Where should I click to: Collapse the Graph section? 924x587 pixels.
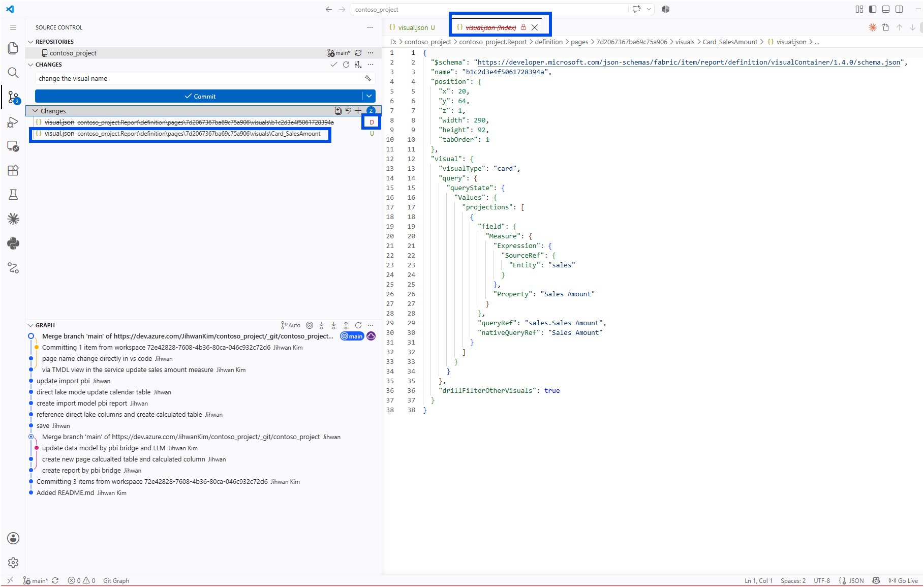[30, 325]
